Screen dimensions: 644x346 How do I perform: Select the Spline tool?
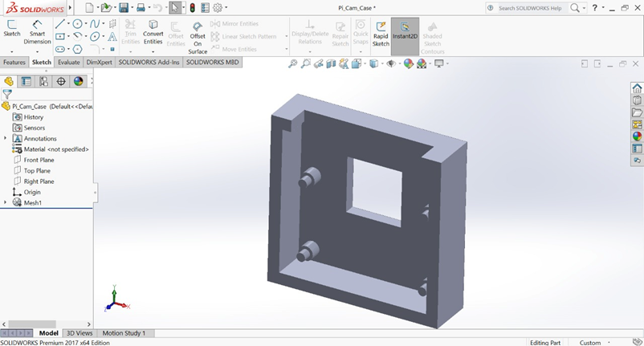95,24
